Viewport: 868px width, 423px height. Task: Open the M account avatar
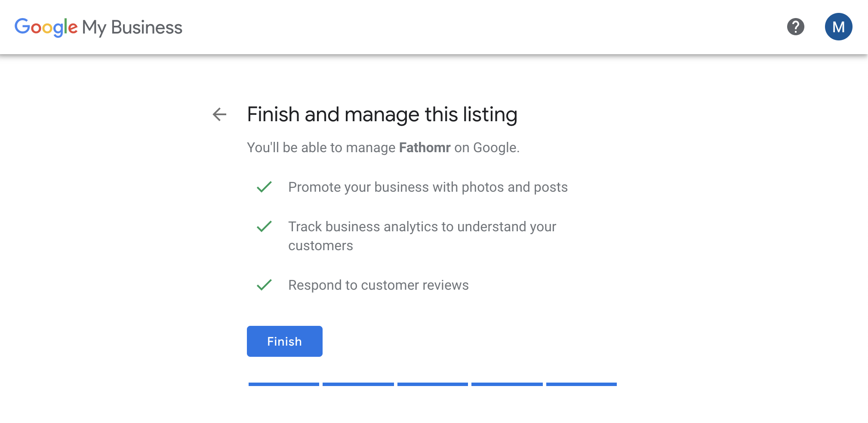pyautogui.click(x=838, y=27)
